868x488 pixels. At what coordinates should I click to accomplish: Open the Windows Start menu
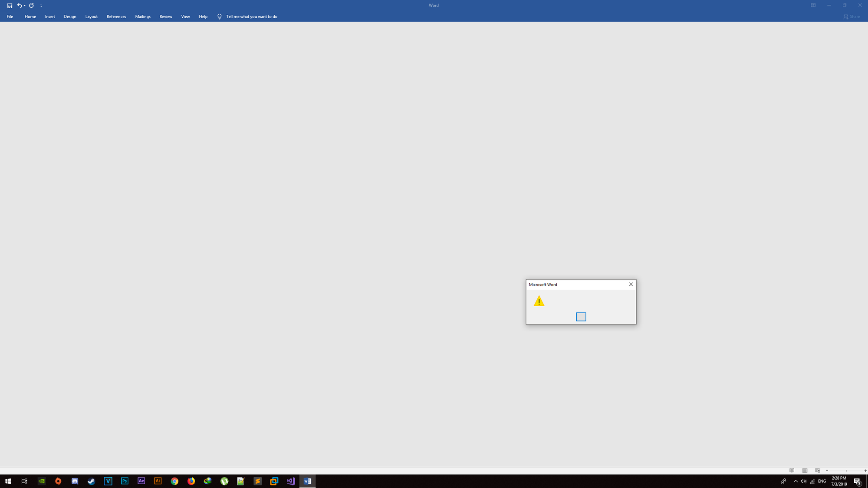pyautogui.click(x=8, y=481)
